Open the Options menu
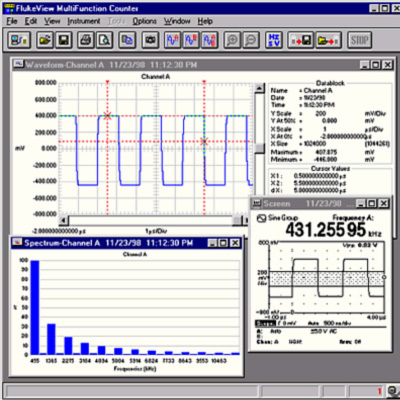Screen dimensions: 400x400 pos(145,21)
